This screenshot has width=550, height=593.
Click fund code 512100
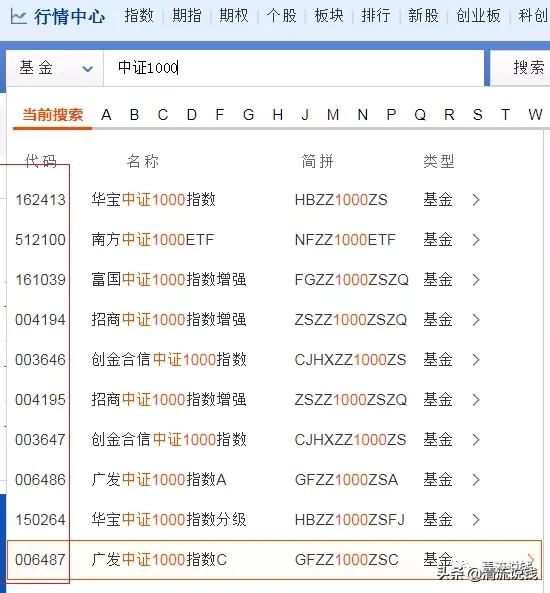[40, 240]
